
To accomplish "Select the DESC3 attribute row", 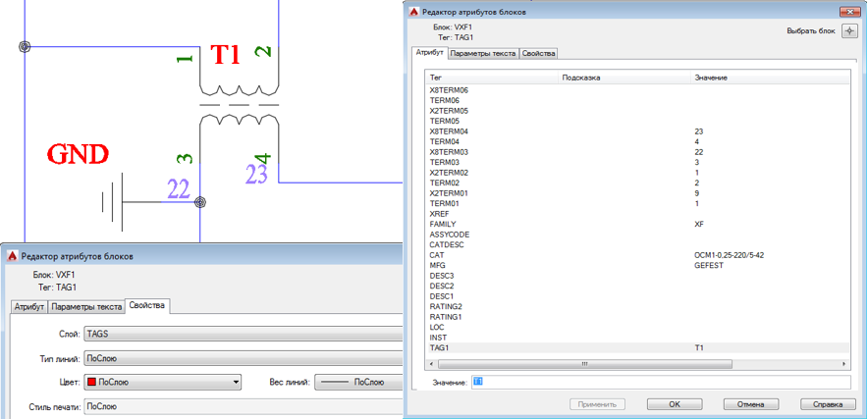I will [x=637, y=275].
